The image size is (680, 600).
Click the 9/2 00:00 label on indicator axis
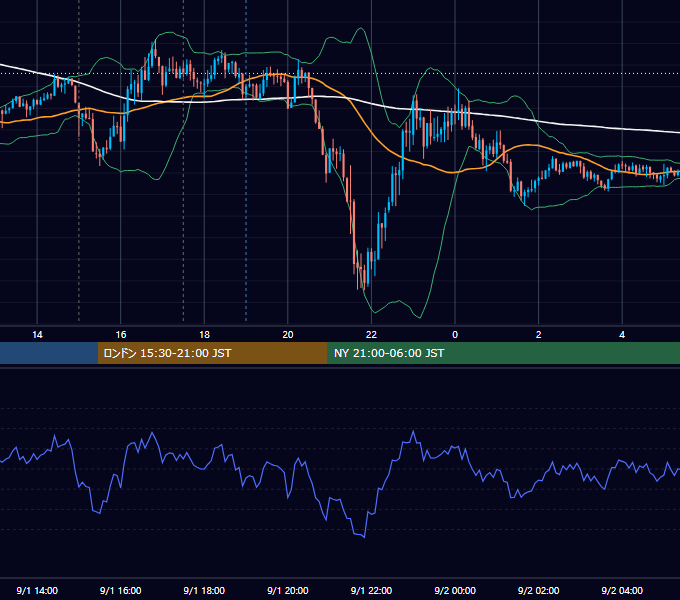tap(455, 590)
